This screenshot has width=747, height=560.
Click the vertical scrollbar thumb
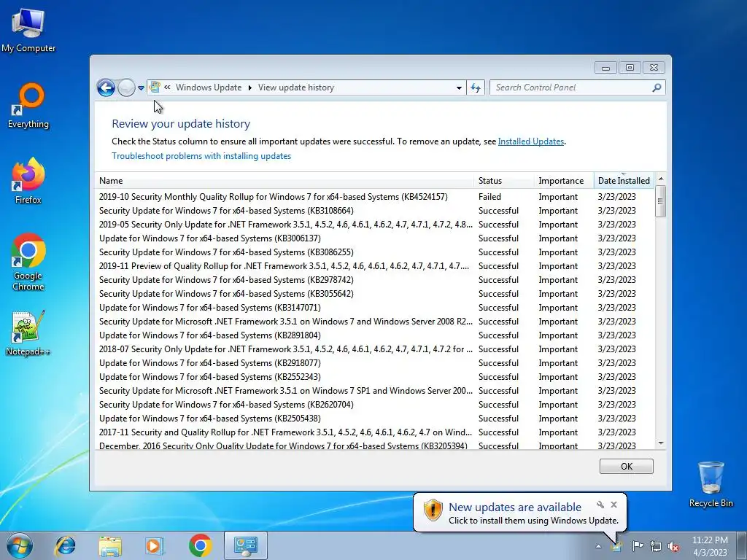(661, 201)
